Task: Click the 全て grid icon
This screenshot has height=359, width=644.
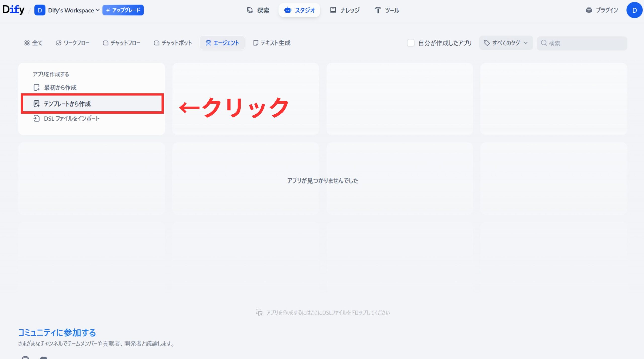Action: coord(27,43)
